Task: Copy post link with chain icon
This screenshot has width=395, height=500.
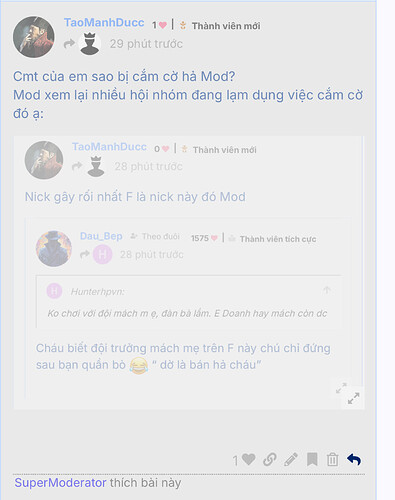Action: [269, 459]
